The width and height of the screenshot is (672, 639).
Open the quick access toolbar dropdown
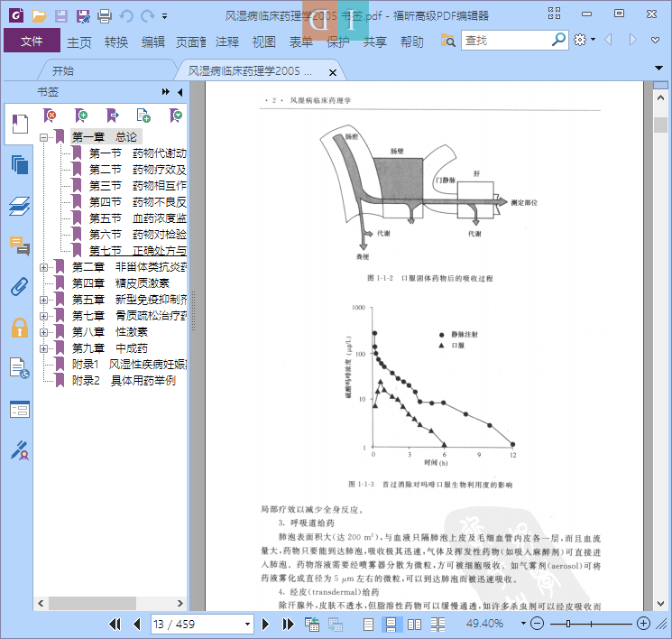(x=164, y=17)
